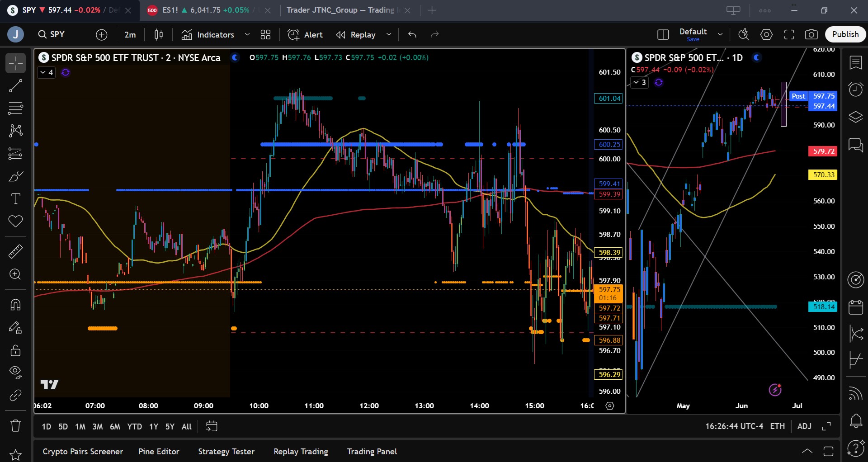The height and width of the screenshot is (462, 868).
Task: Take a chart snapshot
Action: (811, 34)
